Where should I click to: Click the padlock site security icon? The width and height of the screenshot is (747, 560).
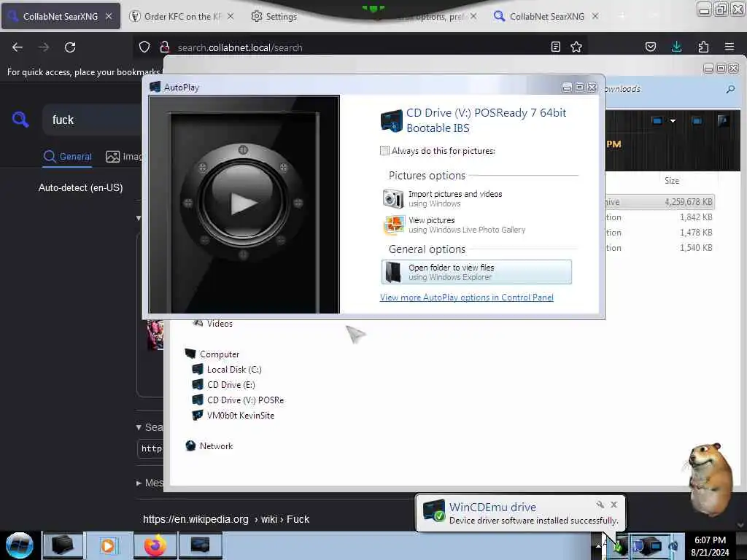tap(165, 47)
